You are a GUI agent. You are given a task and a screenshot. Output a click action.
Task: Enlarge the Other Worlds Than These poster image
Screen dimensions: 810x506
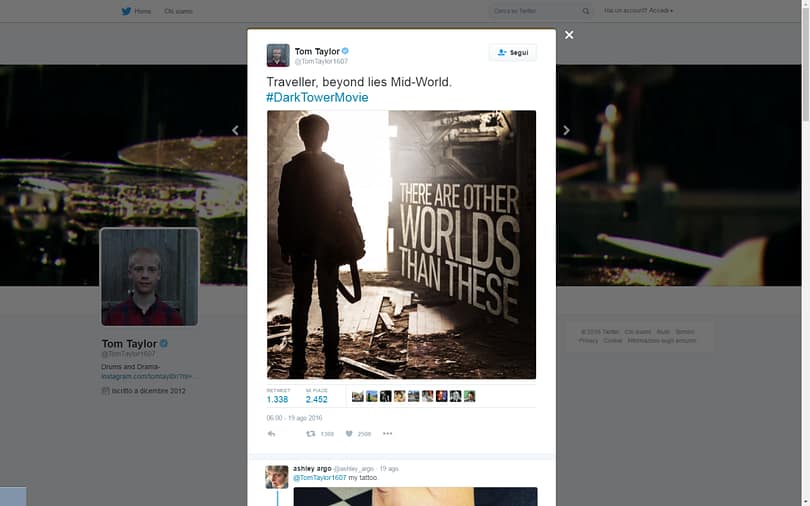point(401,245)
